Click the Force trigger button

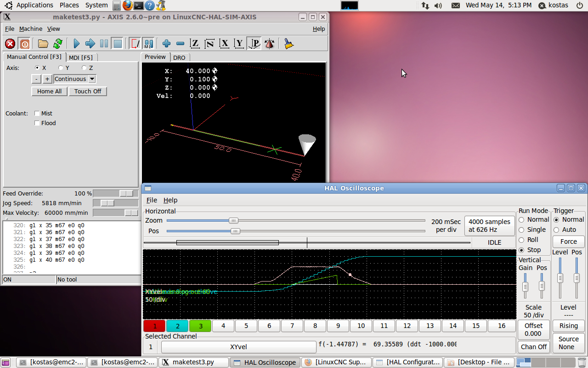[x=568, y=241]
